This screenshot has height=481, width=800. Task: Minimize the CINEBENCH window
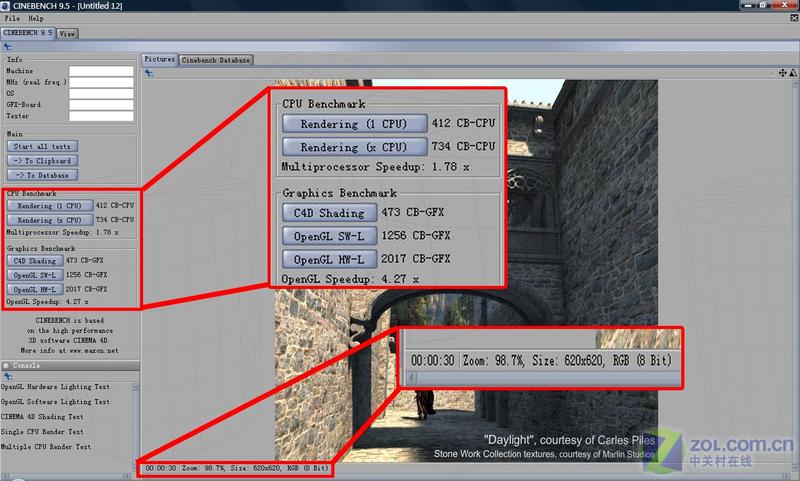[748, 5]
